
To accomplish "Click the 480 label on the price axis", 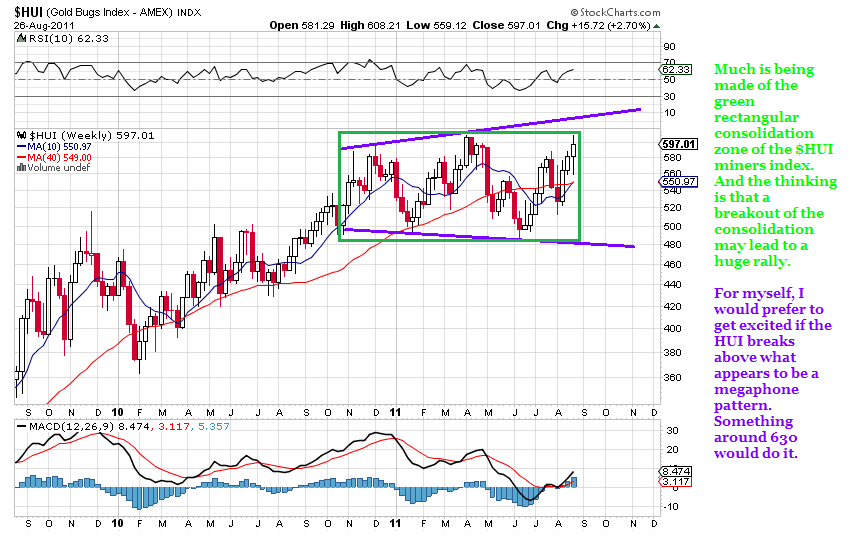I will coord(673,245).
